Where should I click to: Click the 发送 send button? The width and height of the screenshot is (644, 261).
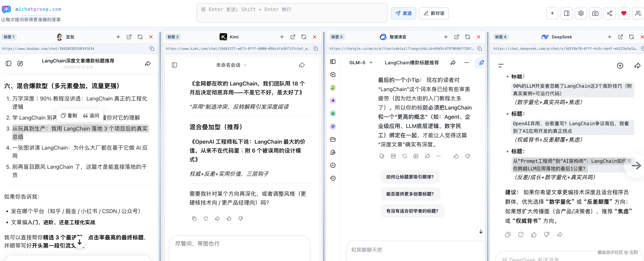point(403,13)
